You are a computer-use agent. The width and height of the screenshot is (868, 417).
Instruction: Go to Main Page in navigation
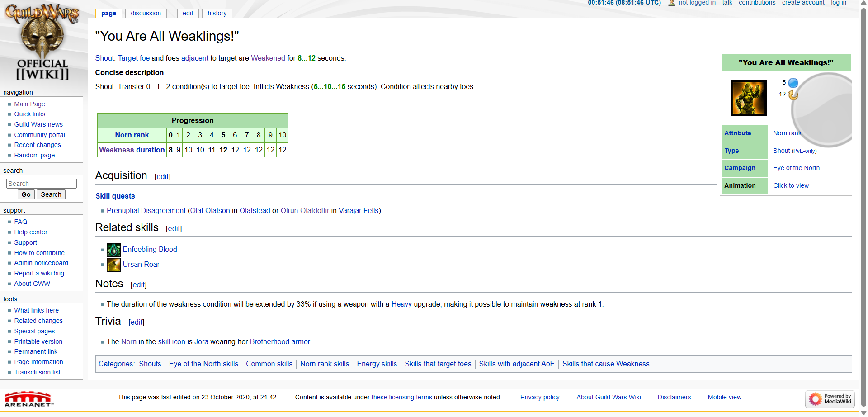(x=29, y=104)
